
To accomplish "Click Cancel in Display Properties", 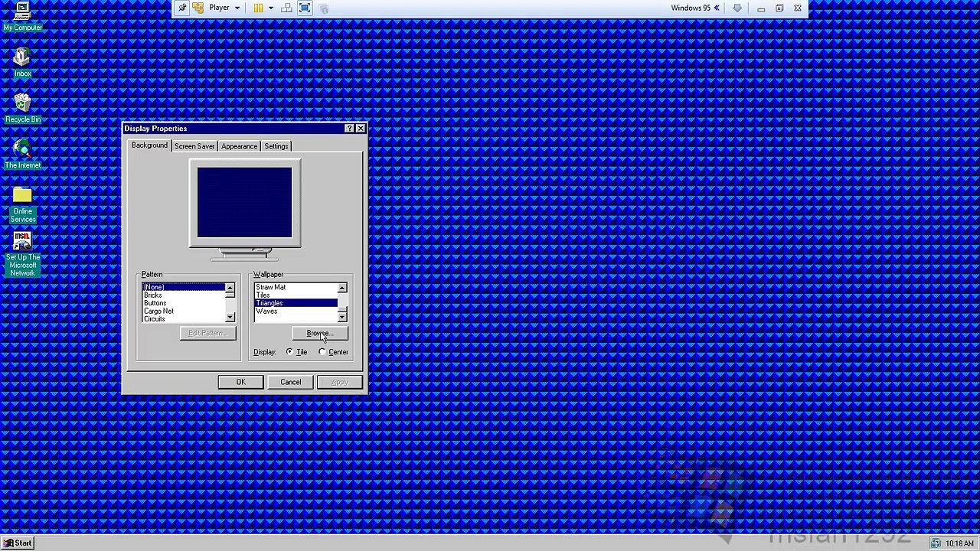I will pyautogui.click(x=290, y=382).
